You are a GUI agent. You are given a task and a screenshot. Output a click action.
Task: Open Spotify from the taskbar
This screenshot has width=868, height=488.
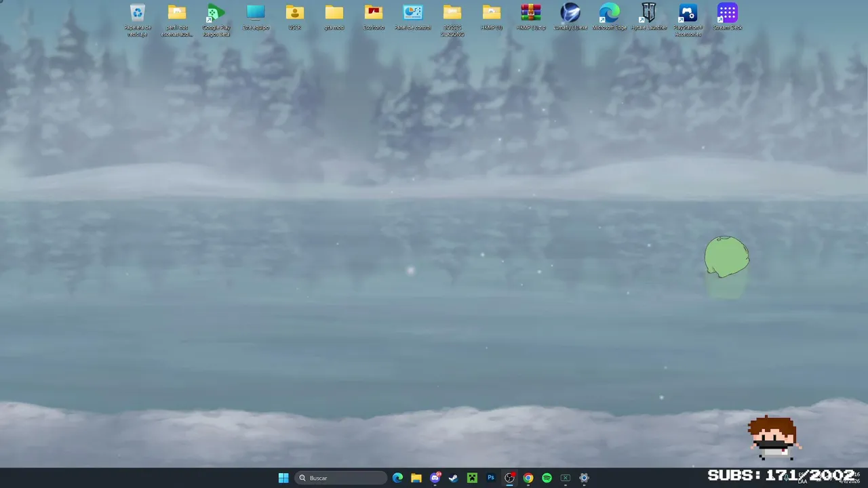coord(547,478)
